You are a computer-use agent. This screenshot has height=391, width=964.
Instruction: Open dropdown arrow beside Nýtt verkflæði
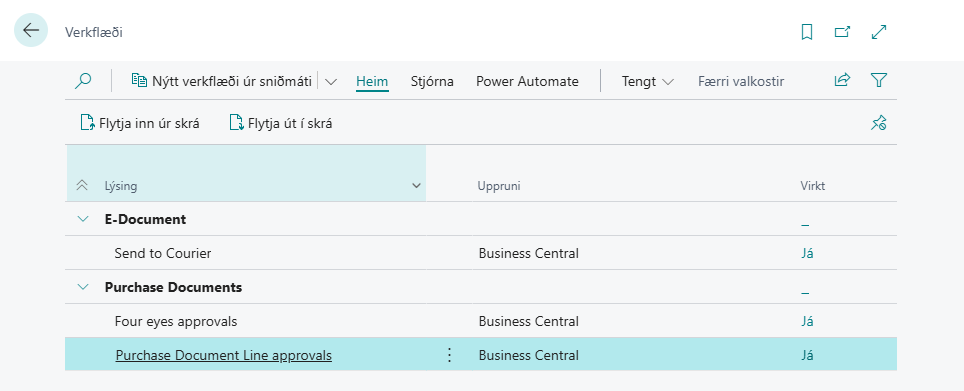331,82
